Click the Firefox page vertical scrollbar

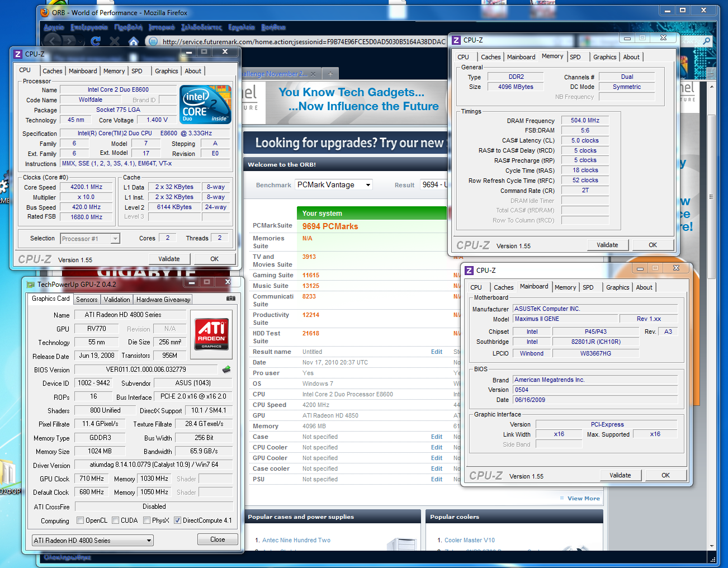click(x=712, y=197)
